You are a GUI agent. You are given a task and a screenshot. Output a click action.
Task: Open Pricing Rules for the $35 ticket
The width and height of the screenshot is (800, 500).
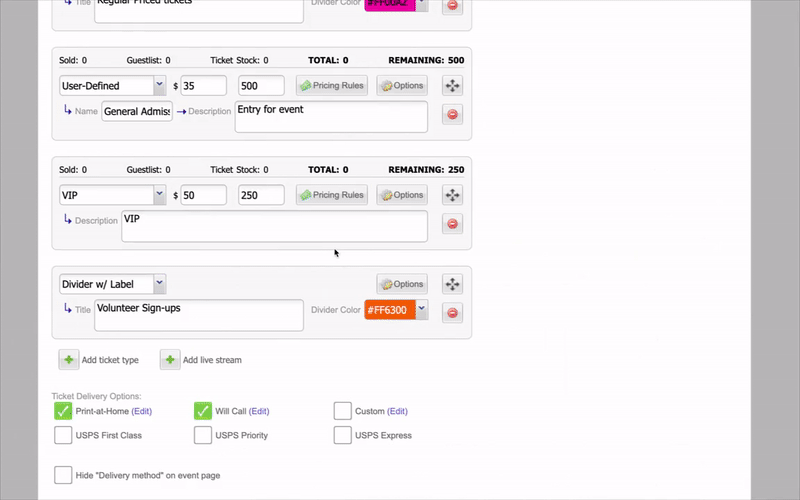[332, 86]
